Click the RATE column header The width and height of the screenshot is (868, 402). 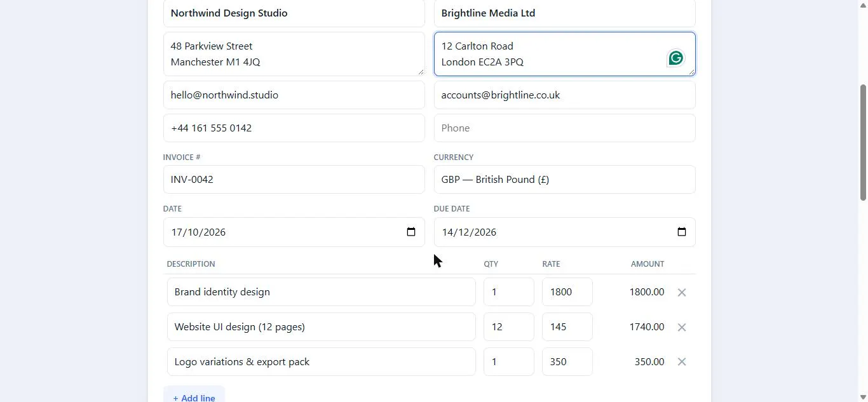click(x=551, y=264)
